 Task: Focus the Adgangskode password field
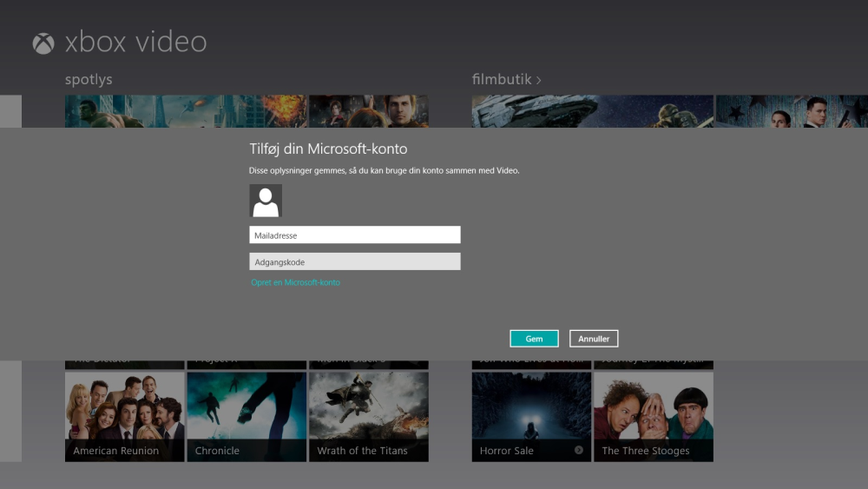pyautogui.click(x=355, y=261)
